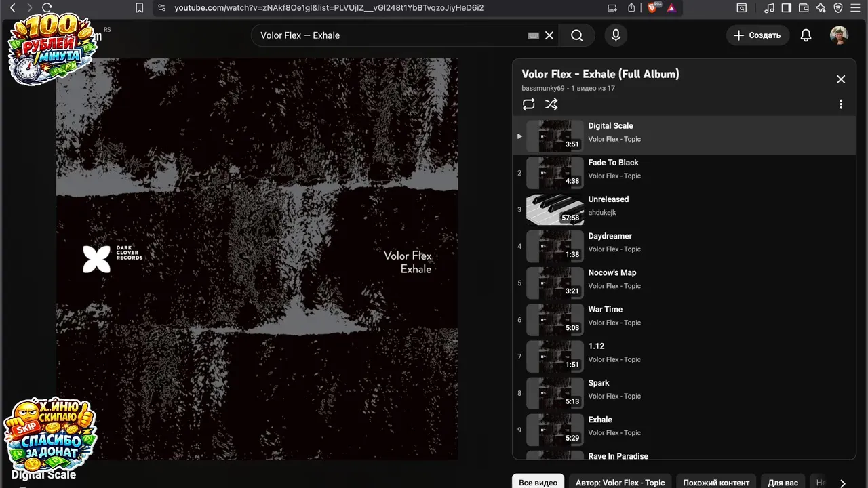Open the account avatar menu
The width and height of the screenshot is (868, 488).
click(839, 35)
